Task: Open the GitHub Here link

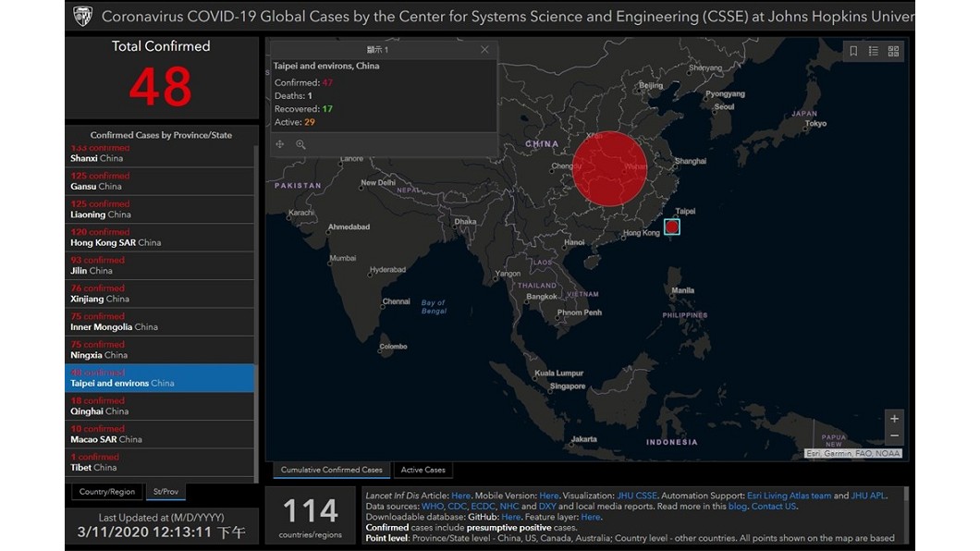Action: coord(510,517)
